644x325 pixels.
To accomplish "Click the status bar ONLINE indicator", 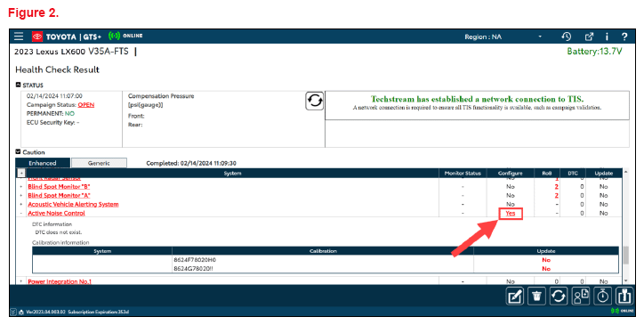I will click(623, 311).
